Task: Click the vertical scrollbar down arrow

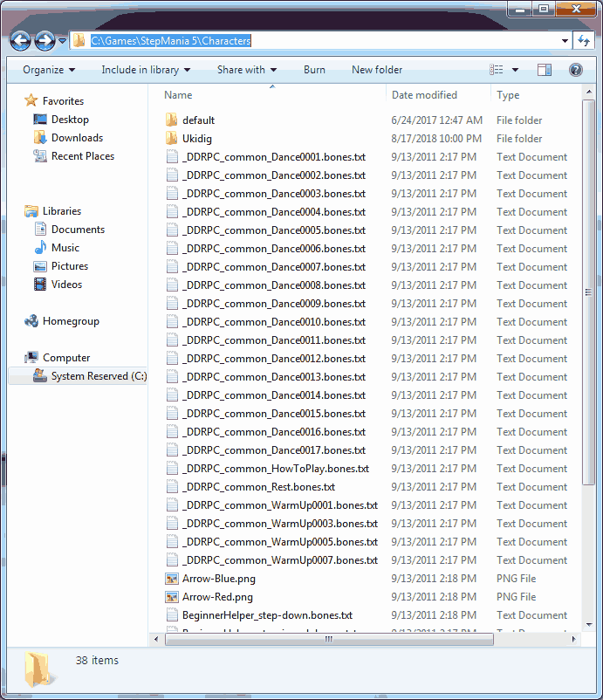Action: (589, 625)
